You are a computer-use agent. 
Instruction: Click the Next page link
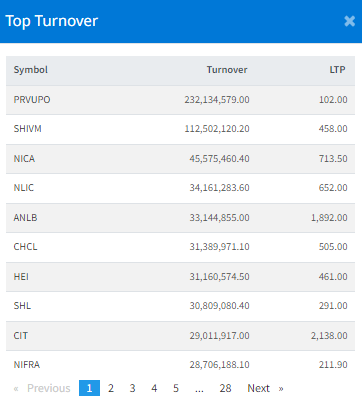pos(265,388)
